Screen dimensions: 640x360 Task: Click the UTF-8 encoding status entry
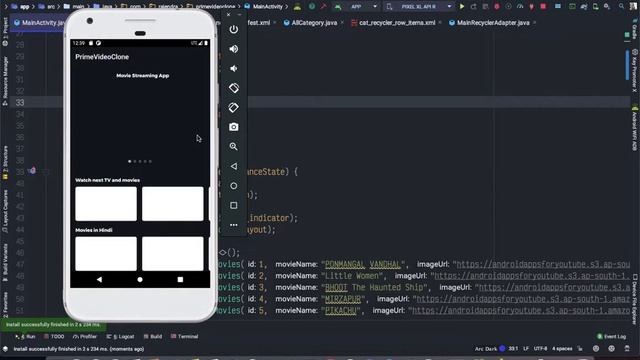540,349
